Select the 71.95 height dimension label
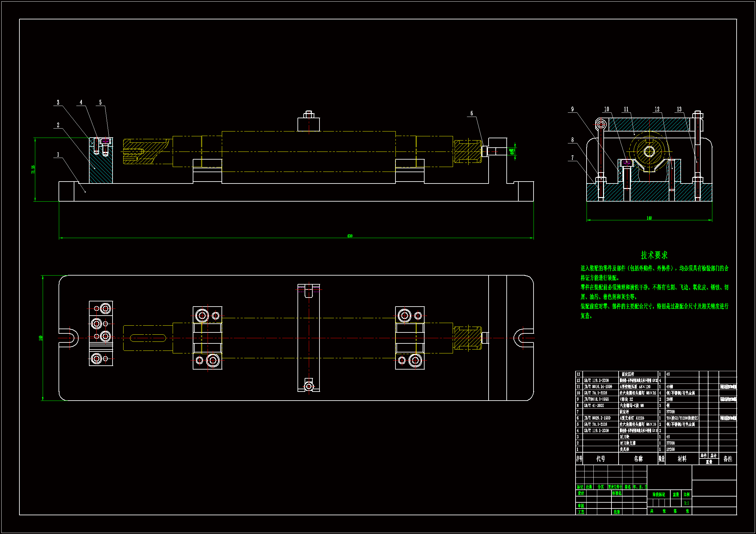 [33, 170]
